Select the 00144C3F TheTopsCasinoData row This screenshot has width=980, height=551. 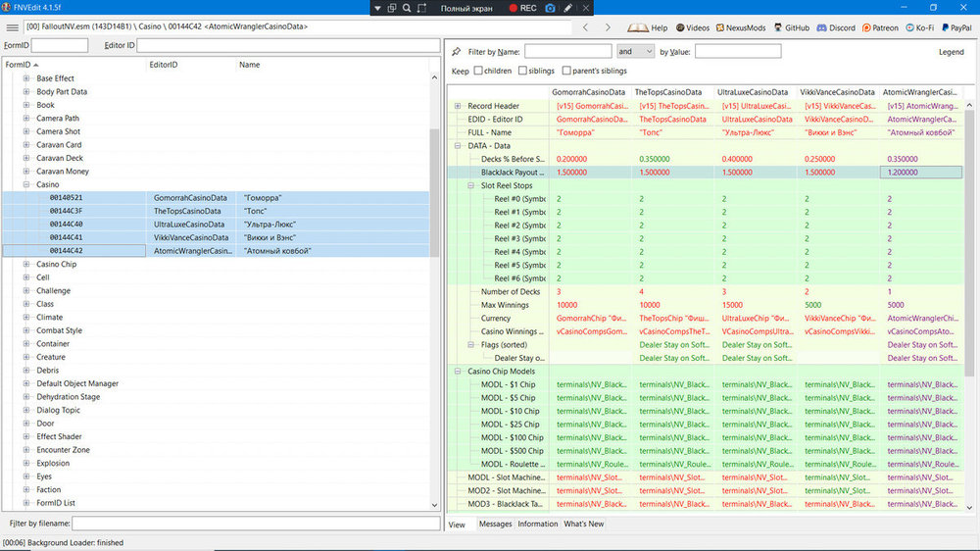click(216, 211)
